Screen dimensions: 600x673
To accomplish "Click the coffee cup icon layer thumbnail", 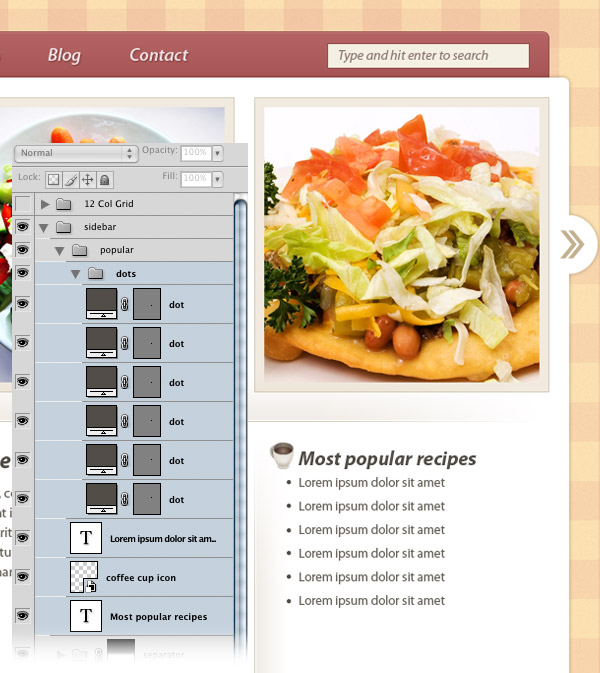I will (84, 577).
